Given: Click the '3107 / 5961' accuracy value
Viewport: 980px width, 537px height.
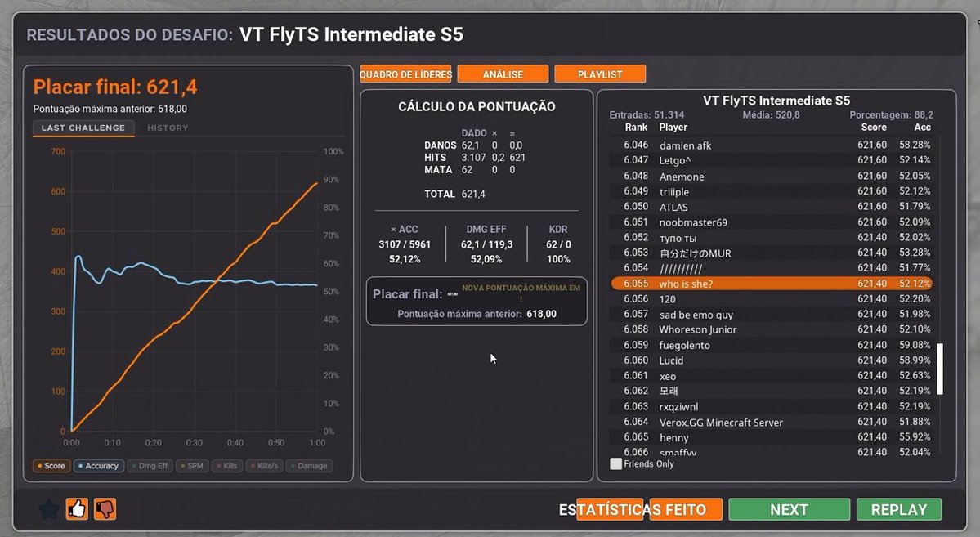Looking at the screenshot, I should (405, 244).
